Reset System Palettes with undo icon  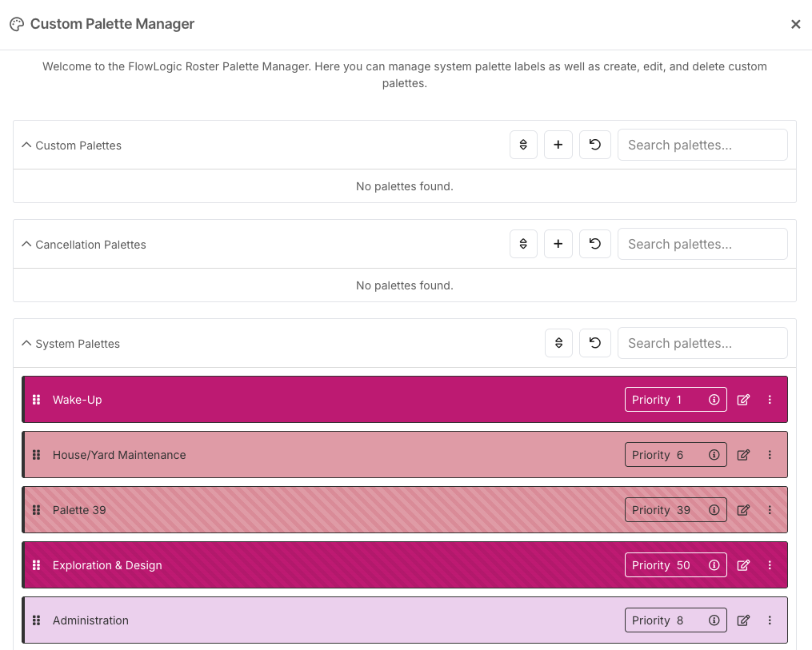[595, 343]
